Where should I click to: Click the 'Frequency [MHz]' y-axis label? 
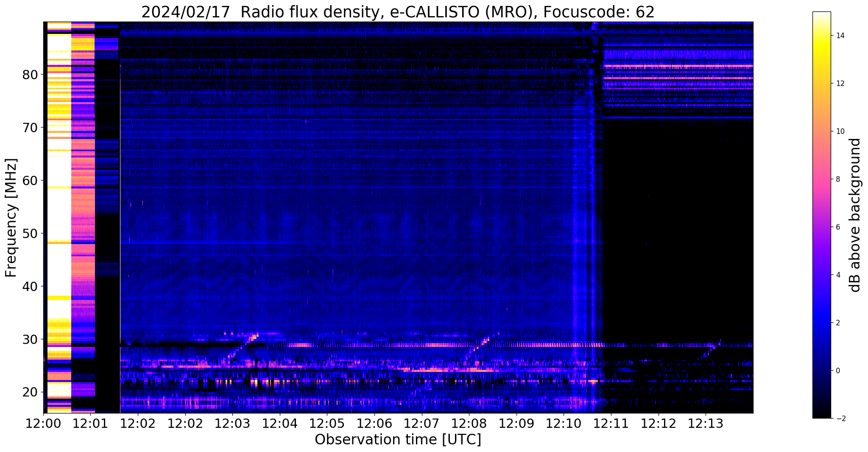pyautogui.click(x=11, y=218)
